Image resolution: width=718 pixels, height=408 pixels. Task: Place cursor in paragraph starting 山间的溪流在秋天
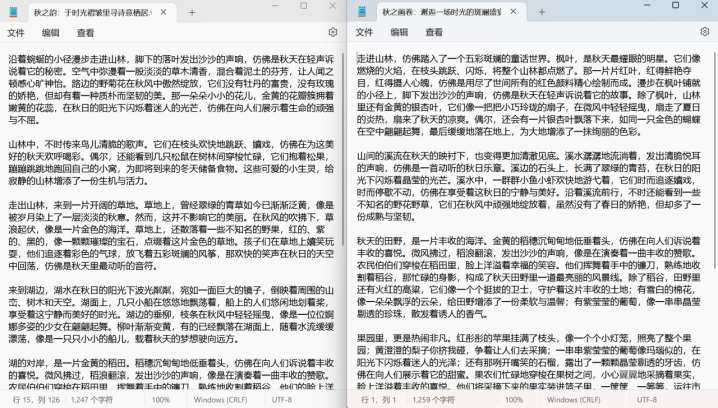point(529,186)
